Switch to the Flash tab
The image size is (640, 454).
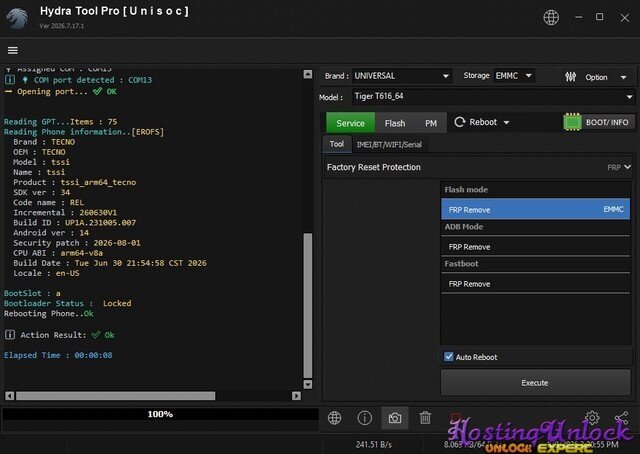point(395,123)
